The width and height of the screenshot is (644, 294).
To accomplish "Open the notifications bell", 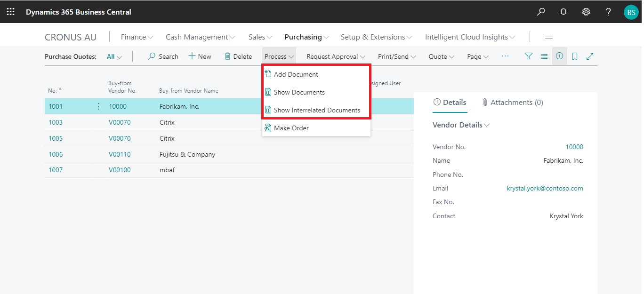I will coord(563,12).
